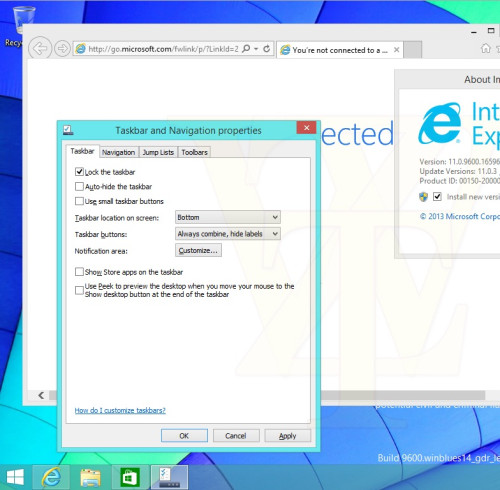This screenshot has height=490, width=500.
Task: Minimize the Internet Explorer window
Action: [x=474, y=32]
